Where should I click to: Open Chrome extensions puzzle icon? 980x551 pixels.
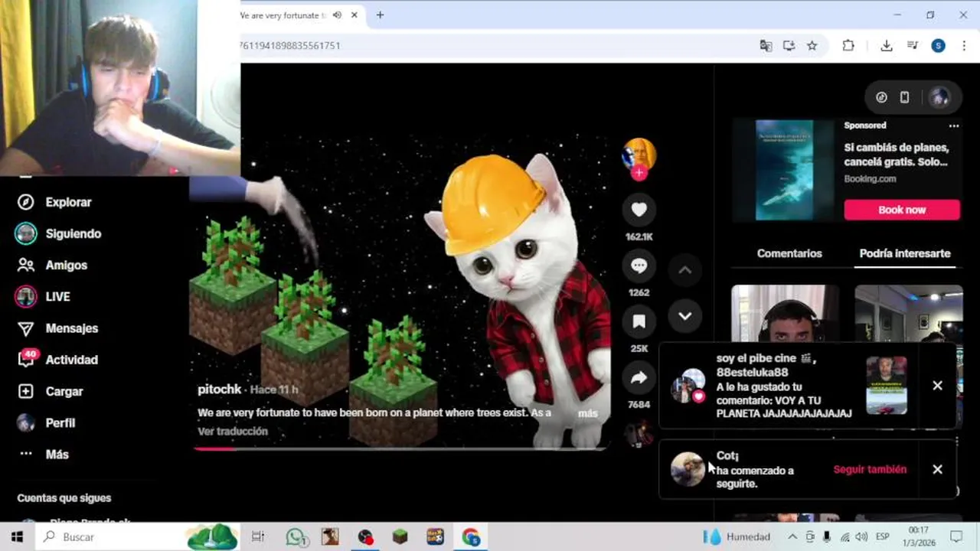(x=848, y=46)
